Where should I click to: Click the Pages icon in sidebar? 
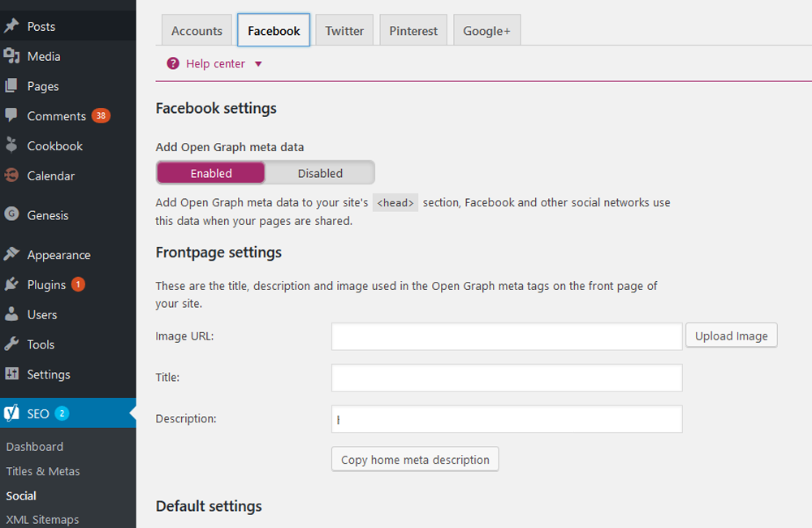point(11,85)
